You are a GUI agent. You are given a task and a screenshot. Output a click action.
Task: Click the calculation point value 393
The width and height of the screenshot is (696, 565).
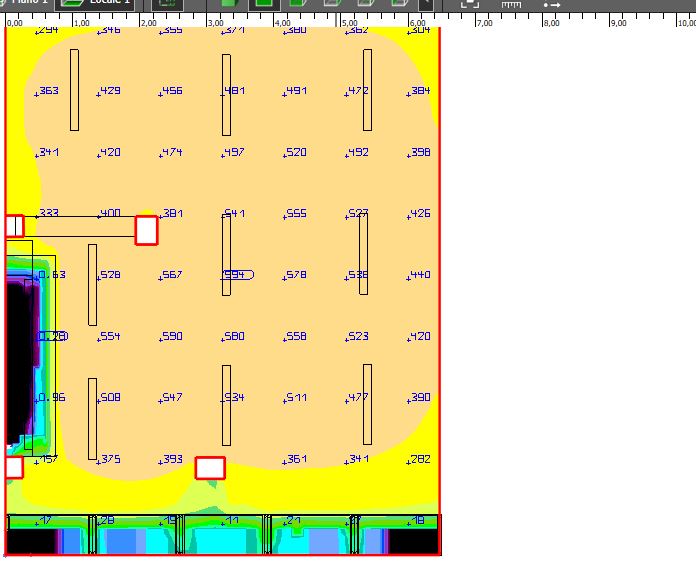pos(172,459)
